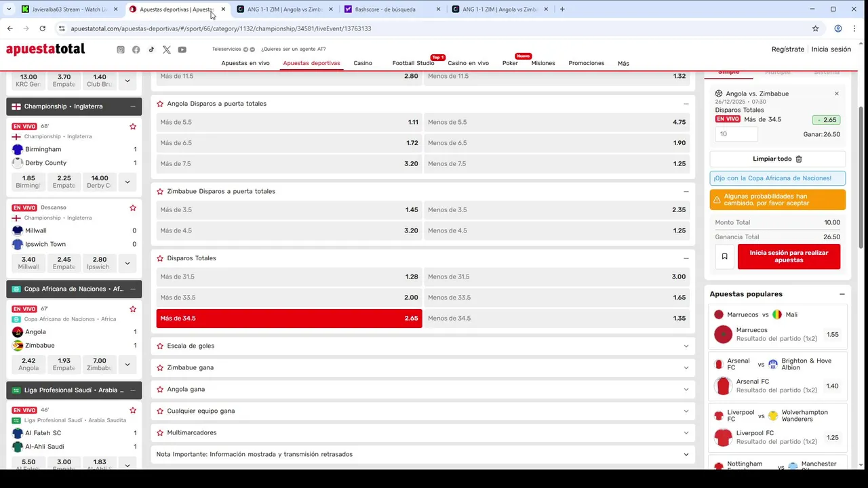Expand the Escala de goles section
868x488 pixels.
pos(686,346)
